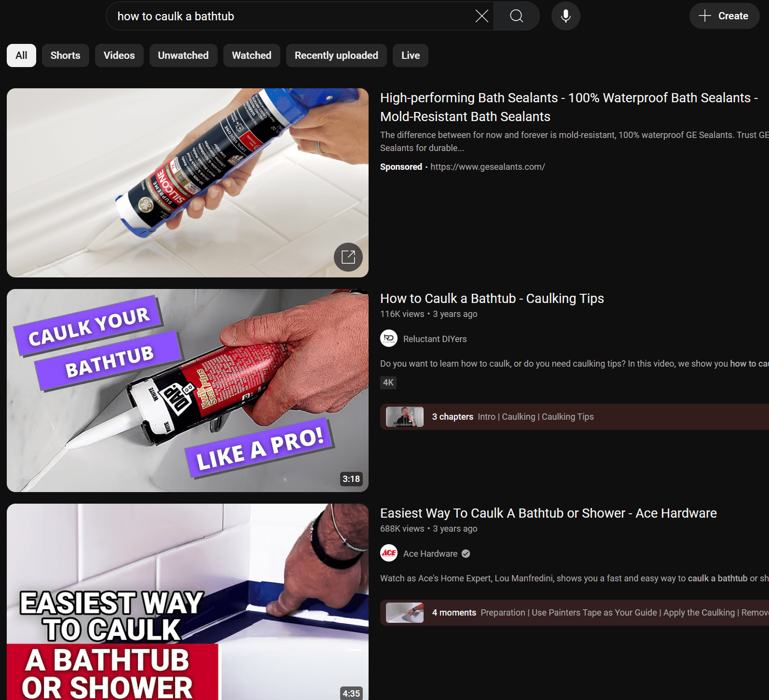Visit the gesealants.com sponsored link

(488, 167)
